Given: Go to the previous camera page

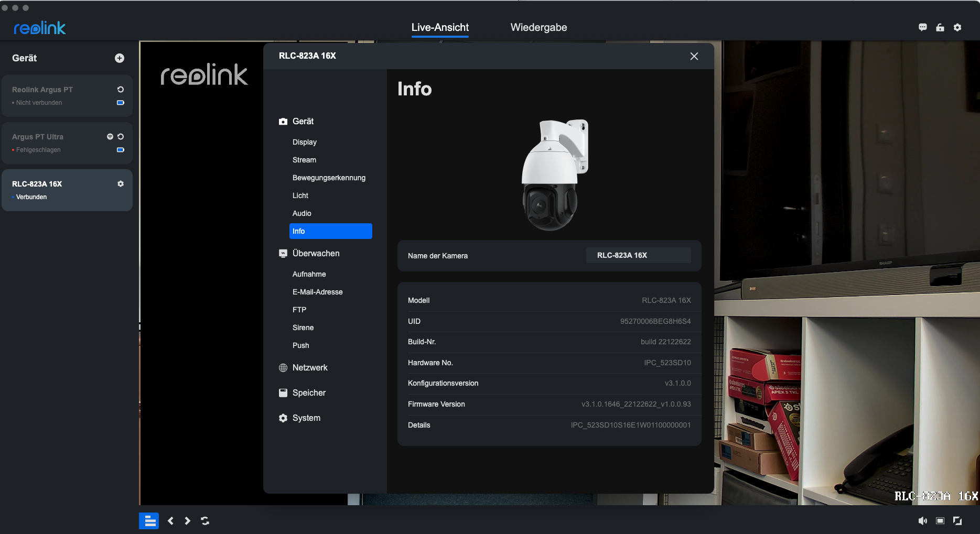Looking at the screenshot, I should pyautogui.click(x=170, y=521).
